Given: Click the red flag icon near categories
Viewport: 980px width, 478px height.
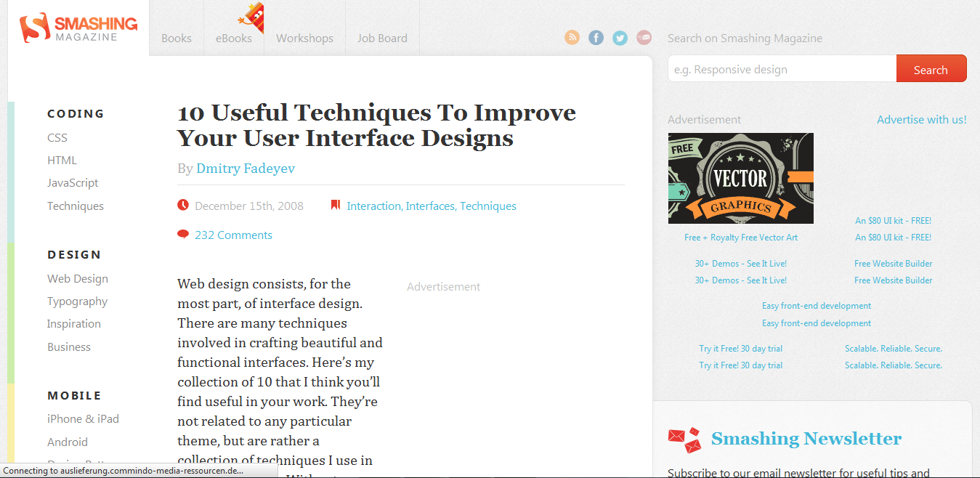Looking at the screenshot, I should click(335, 204).
